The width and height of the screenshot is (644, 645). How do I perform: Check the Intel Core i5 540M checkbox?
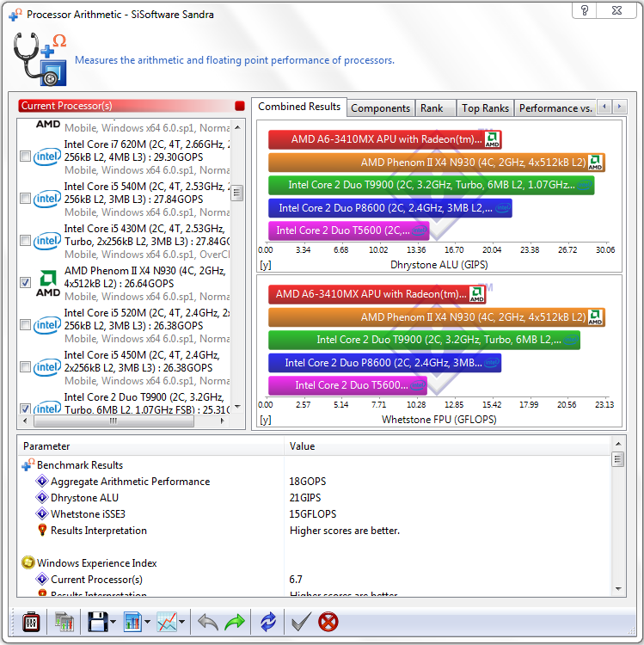(26, 199)
